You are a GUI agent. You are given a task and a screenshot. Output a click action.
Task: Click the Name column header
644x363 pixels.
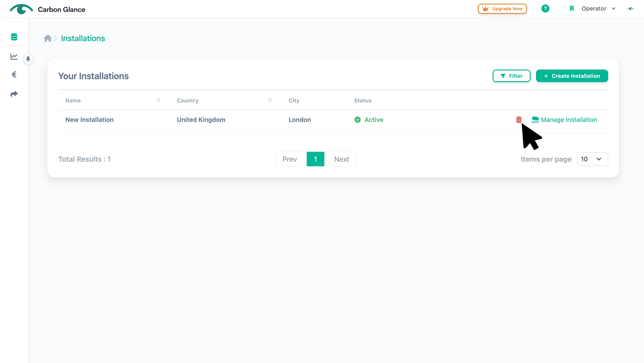73,100
